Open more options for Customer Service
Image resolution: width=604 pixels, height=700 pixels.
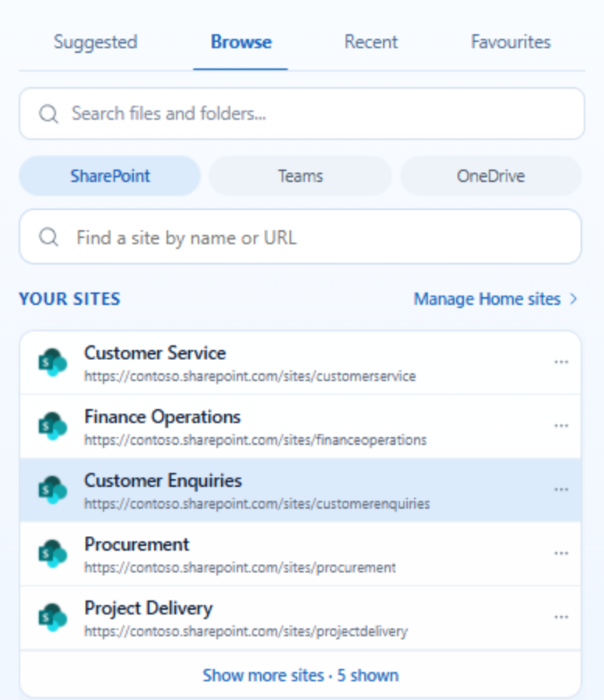coord(561,362)
